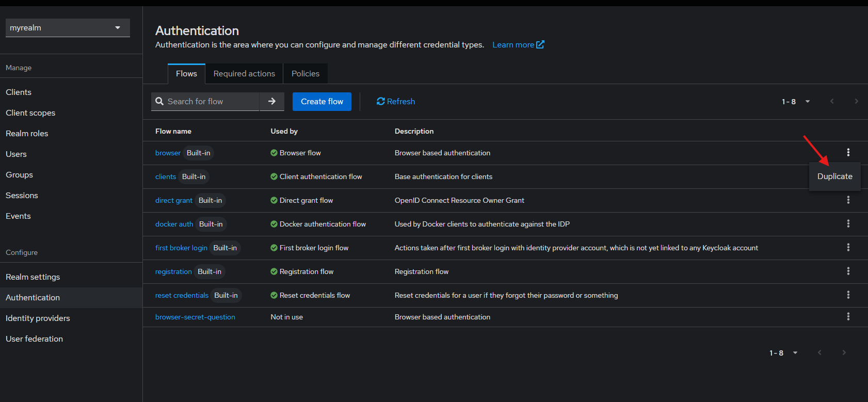Open kebab menu for first broker login row
Screen dimensions: 868x402
click(x=848, y=247)
